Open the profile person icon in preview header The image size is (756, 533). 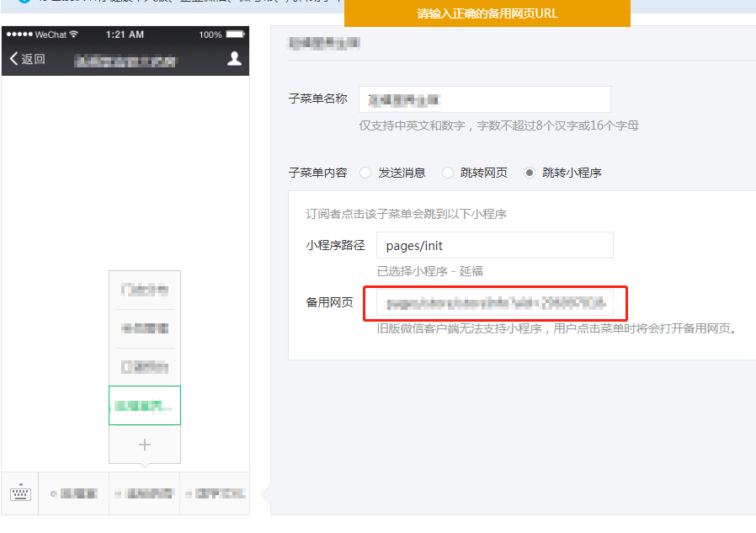pyautogui.click(x=234, y=58)
